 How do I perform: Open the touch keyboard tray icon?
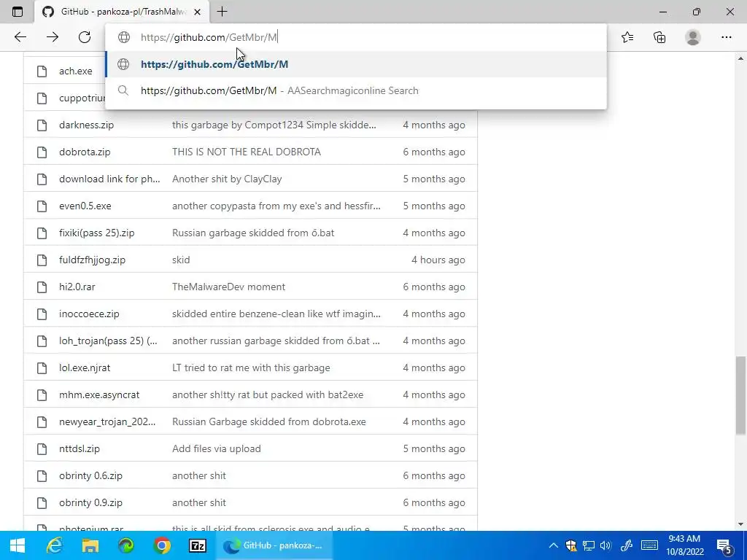click(x=649, y=545)
